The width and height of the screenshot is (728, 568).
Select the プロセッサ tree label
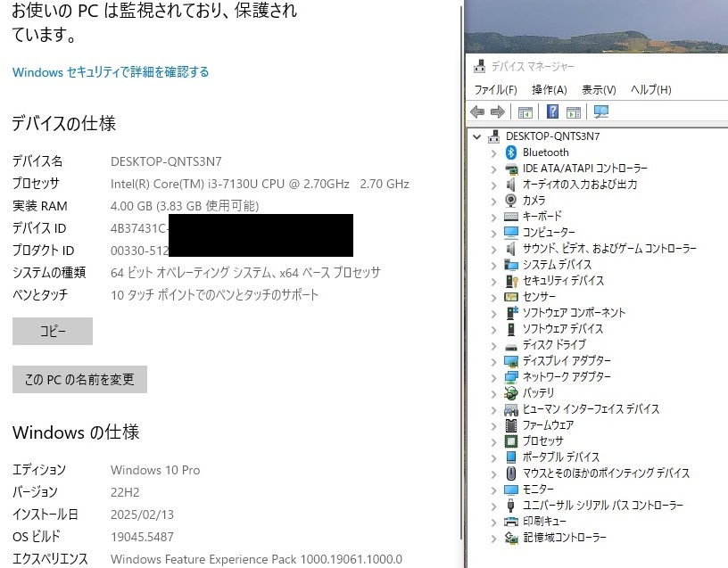pos(542,441)
